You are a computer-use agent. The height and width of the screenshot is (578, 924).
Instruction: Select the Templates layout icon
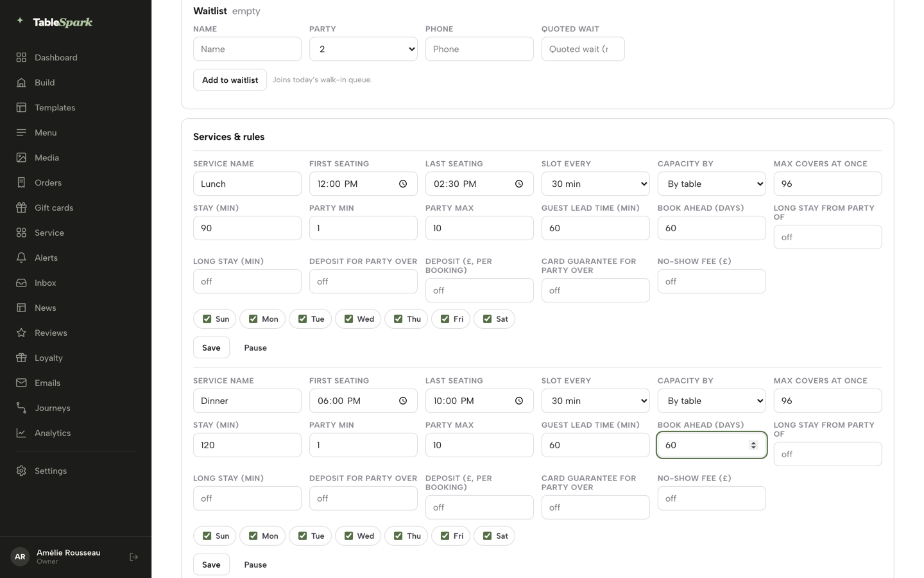(x=21, y=107)
